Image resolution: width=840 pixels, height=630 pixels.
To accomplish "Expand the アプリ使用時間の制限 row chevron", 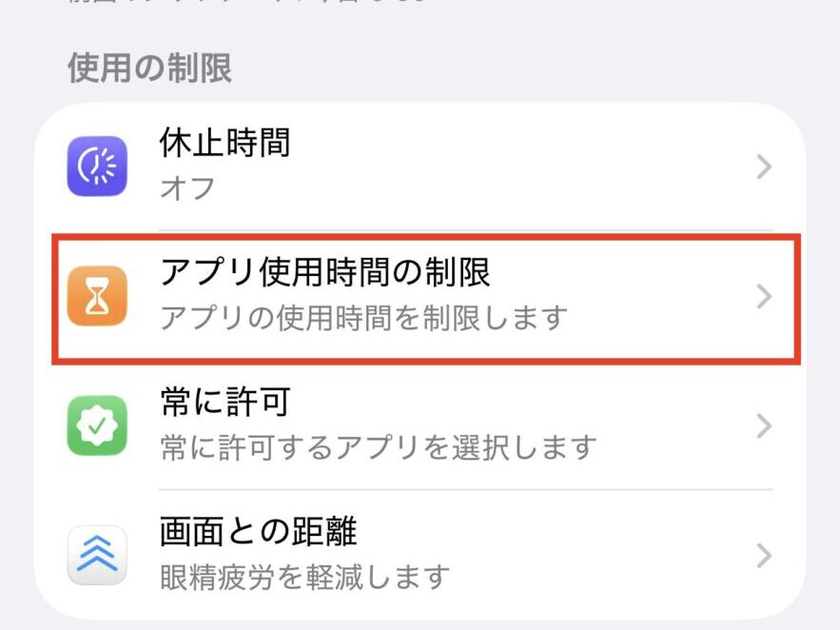I will click(764, 296).
